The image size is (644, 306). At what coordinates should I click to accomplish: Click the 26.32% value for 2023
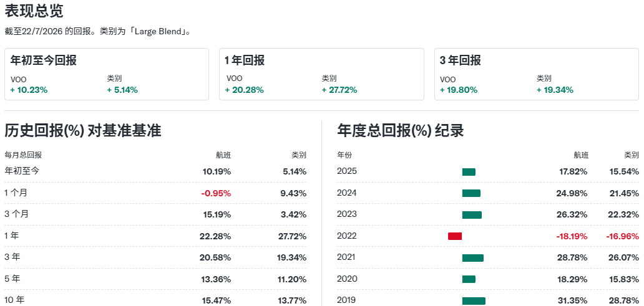(x=572, y=214)
